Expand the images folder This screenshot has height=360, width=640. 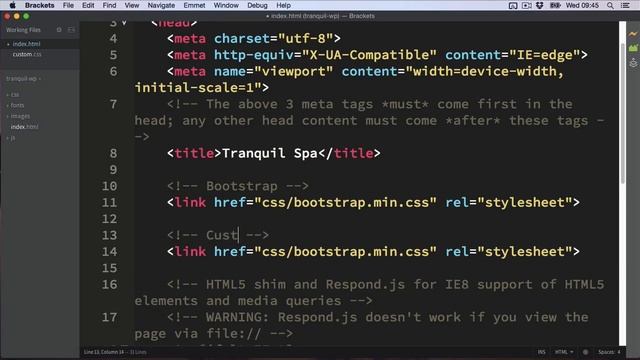coord(18,116)
